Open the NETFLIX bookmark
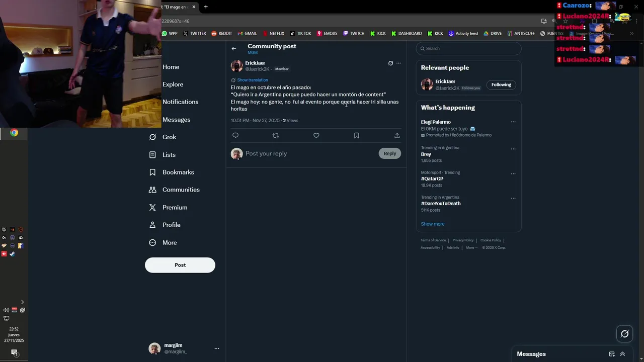This screenshot has height=362, width=644. [273, 34]
